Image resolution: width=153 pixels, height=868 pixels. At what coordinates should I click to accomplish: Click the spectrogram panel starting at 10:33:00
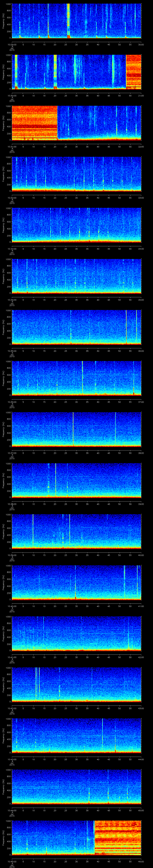click(76, 225)
